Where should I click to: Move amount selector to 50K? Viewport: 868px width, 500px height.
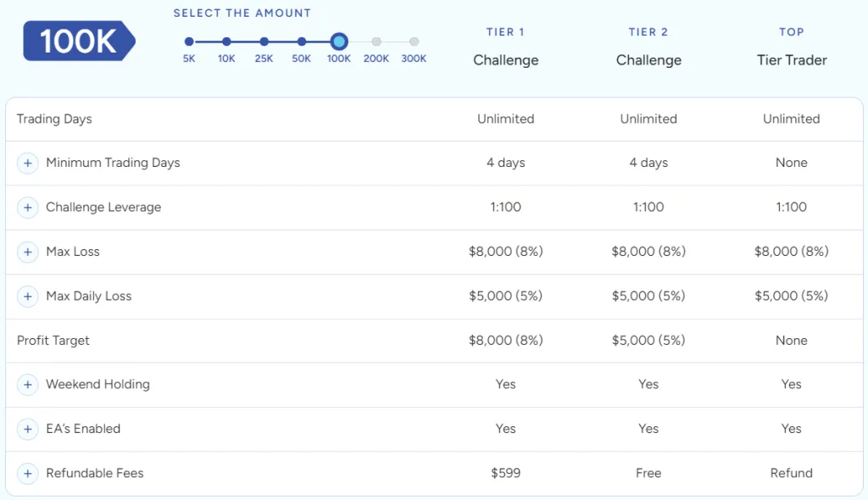301,41
